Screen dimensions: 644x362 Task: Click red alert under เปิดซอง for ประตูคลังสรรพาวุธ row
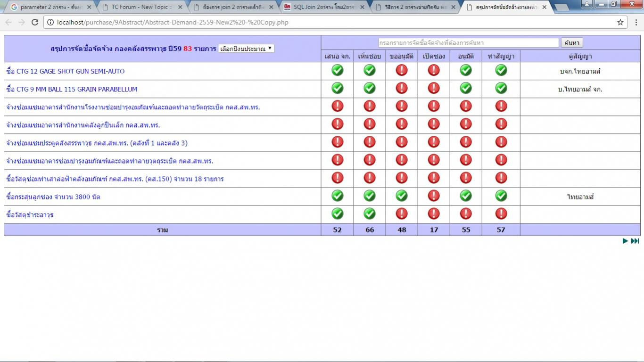[x=434, y=142]
